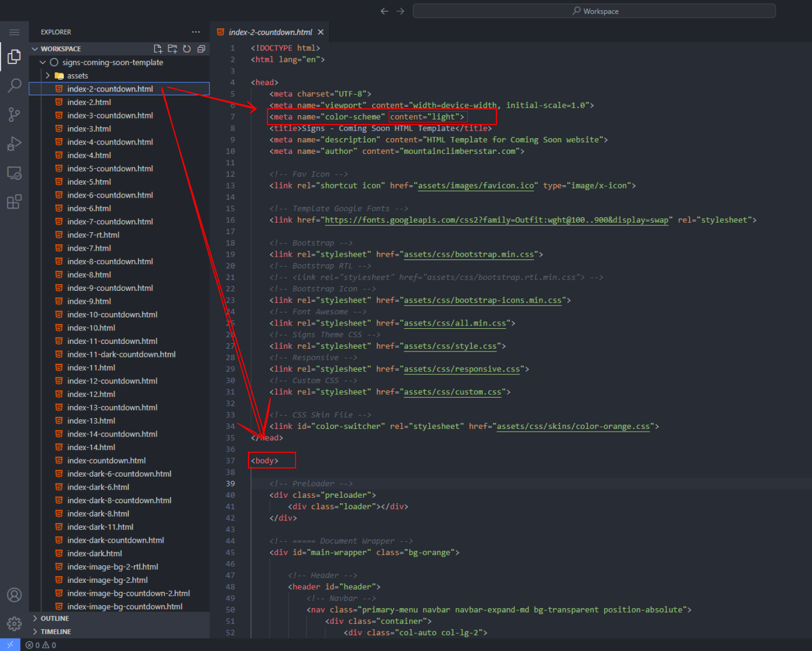Image resolution: width=812 pixels, height=651 pixels.
Task: Open the Manage settings gear
Action: (15, 623)
